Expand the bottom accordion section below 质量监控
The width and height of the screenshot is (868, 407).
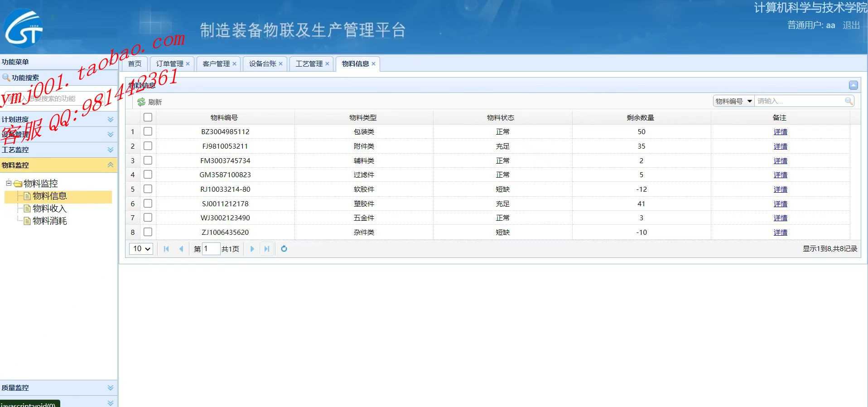point(110,402)
